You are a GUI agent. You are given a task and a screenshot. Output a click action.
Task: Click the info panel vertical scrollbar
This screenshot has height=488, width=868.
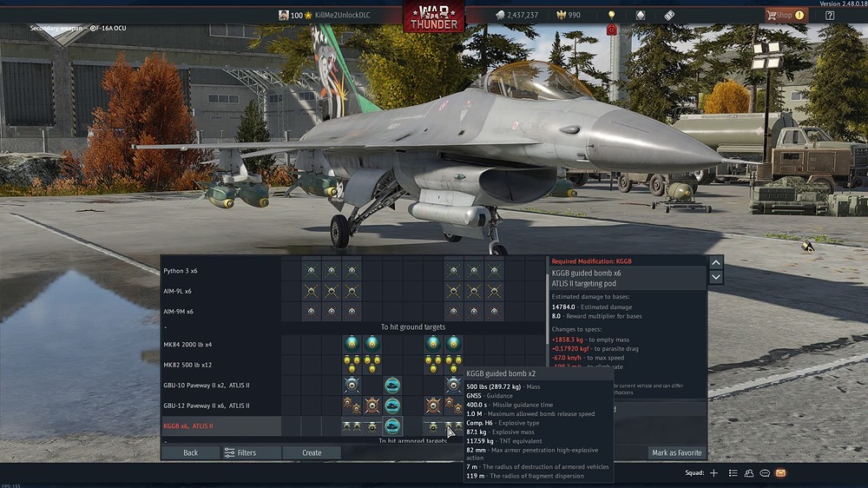pyautogui.click(x=548, y=310)
